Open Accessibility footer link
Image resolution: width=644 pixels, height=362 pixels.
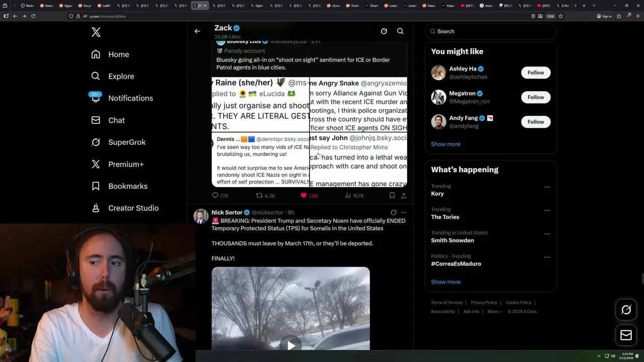(x=443, y=312)
